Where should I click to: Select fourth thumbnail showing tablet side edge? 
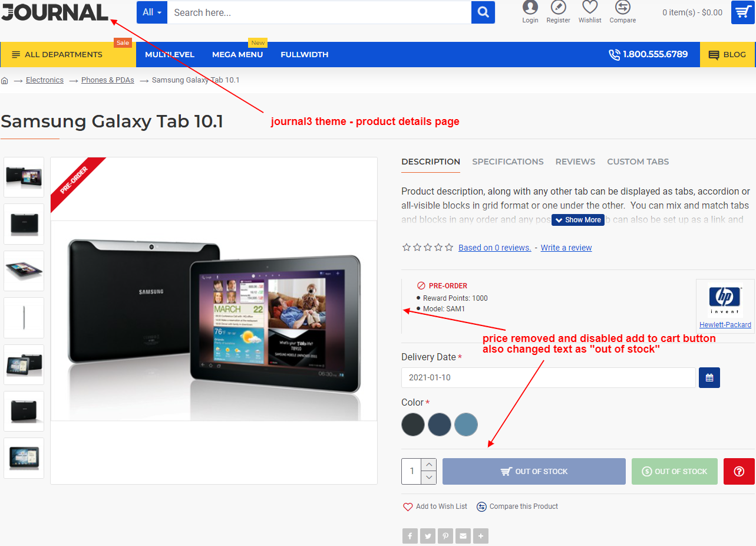(x=24, y=318)
